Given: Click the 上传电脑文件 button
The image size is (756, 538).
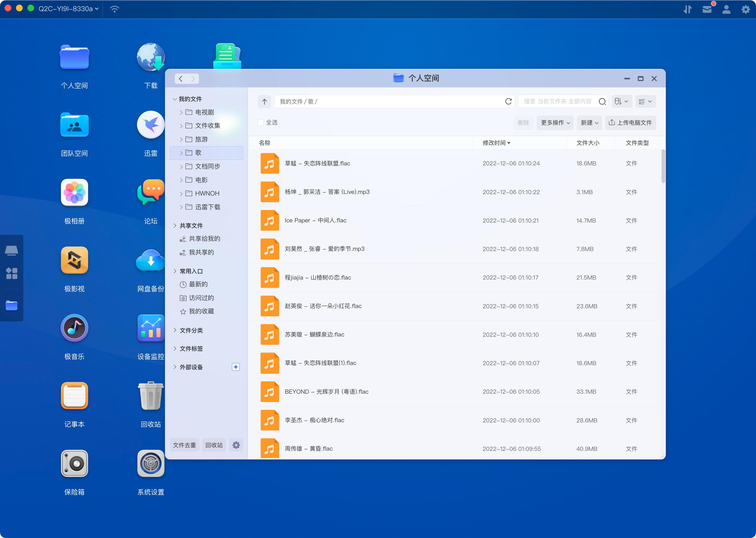Looking at the screenshot, I should click(630, 123).
